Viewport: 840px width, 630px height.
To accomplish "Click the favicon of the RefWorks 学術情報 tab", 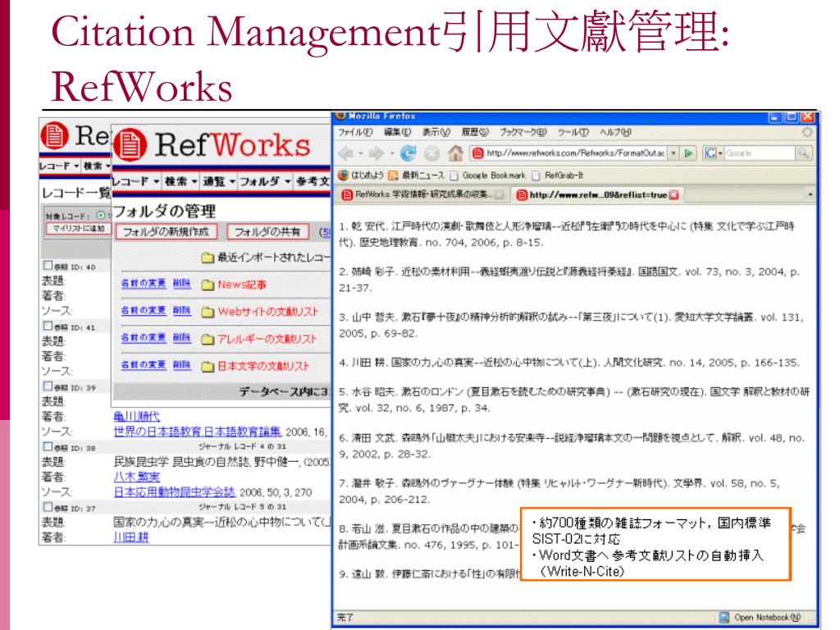I will pyautogui.click(x=347, y=195).
